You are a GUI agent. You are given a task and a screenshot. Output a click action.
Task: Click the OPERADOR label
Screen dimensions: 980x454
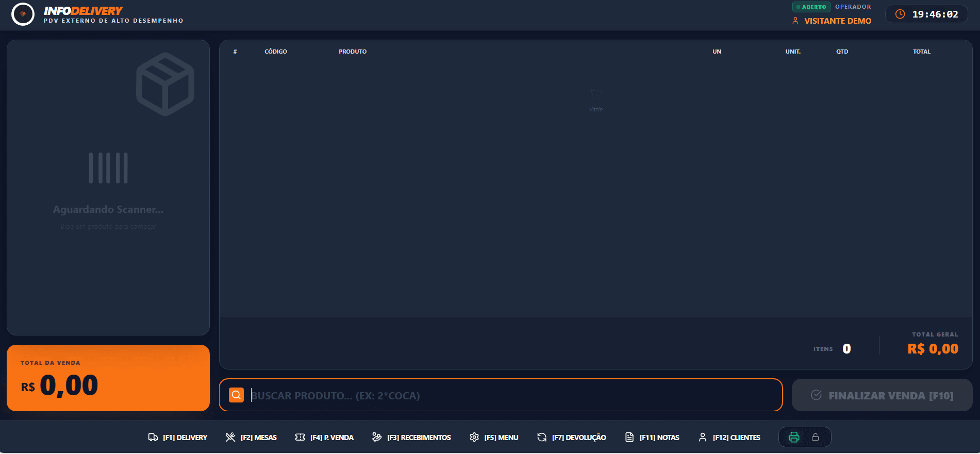tap(853, 7)
